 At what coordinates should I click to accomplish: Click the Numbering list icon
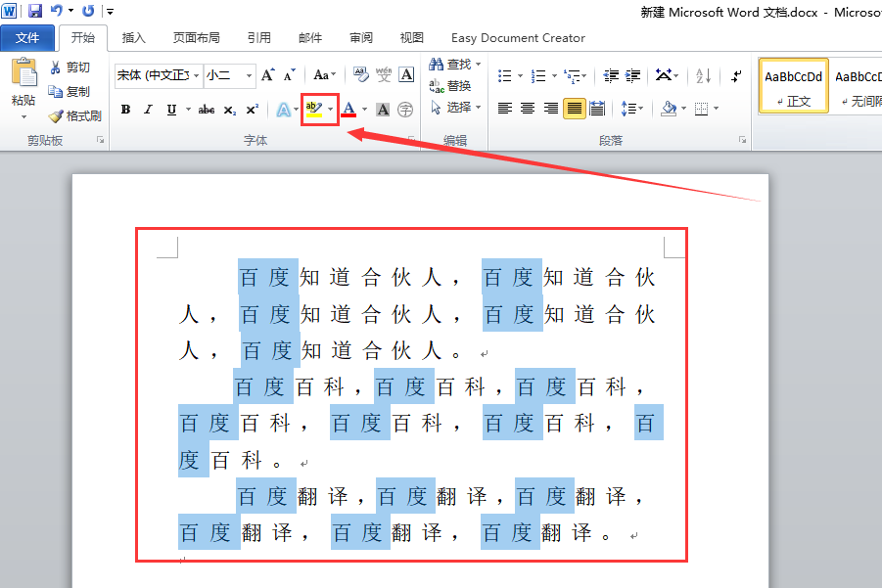[x=538, y=75]
